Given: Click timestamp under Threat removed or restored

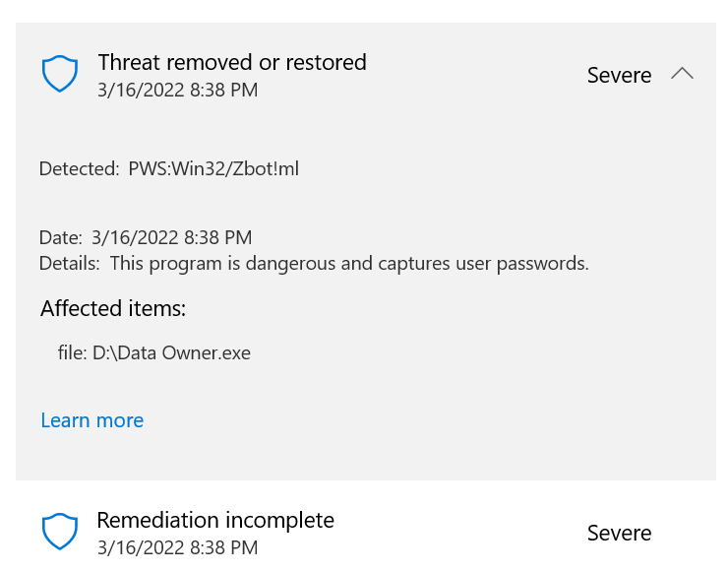Looking at the screenshot, I should tap(178, 91).
